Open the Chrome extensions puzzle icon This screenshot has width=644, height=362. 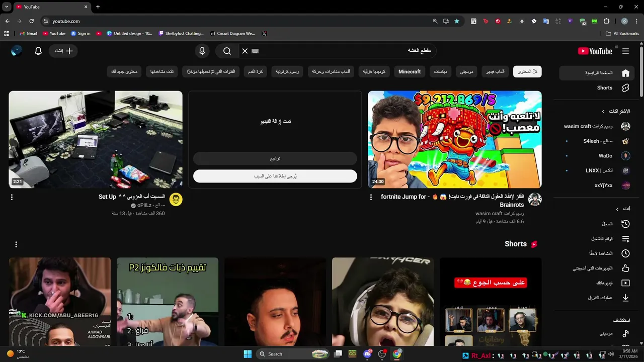point(606,21)
